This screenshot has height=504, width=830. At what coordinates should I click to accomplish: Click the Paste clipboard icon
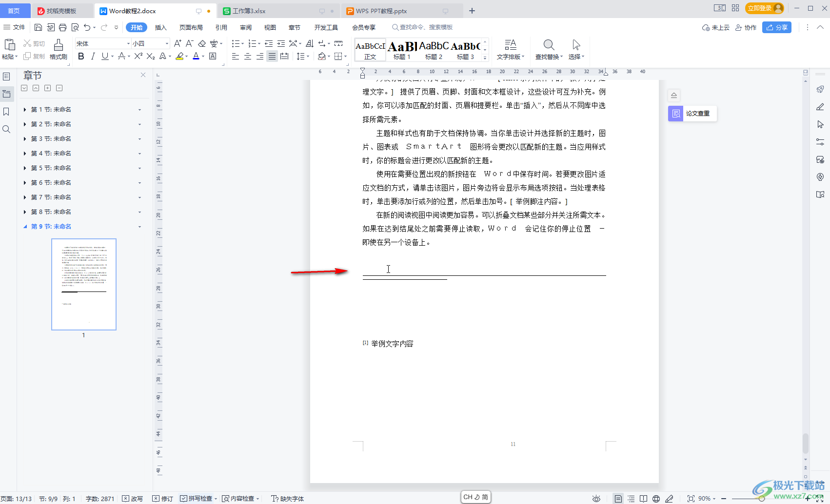pos(9,45)
